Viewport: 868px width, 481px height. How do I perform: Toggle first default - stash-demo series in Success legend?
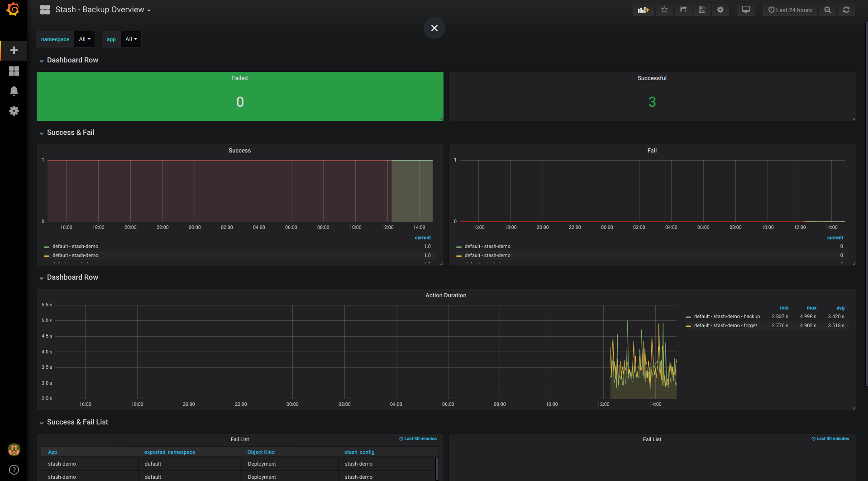coord(75,246)
